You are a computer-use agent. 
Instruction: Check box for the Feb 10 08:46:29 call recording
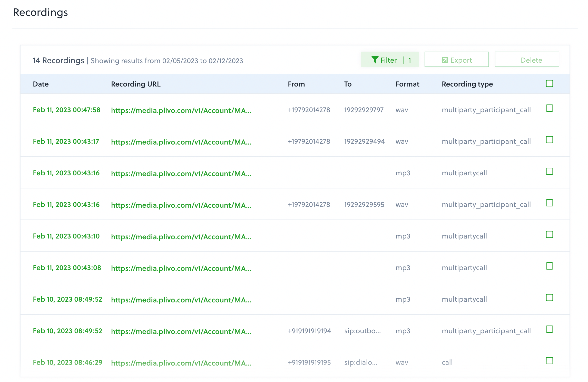tap(549, 361)
